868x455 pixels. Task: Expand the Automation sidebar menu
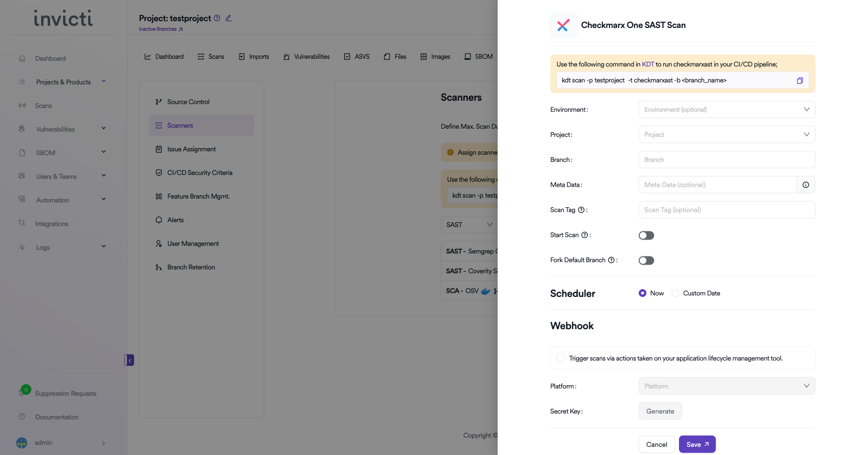[x=104, y=199]
